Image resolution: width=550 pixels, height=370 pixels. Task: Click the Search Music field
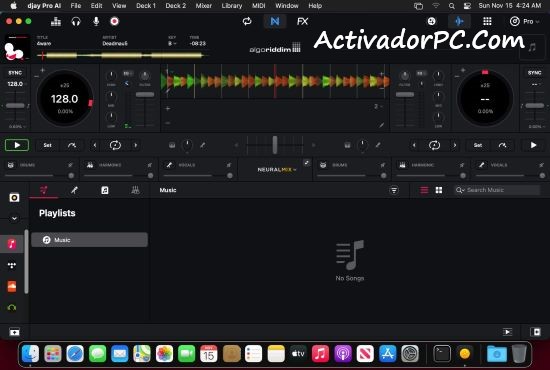point(497,190)
